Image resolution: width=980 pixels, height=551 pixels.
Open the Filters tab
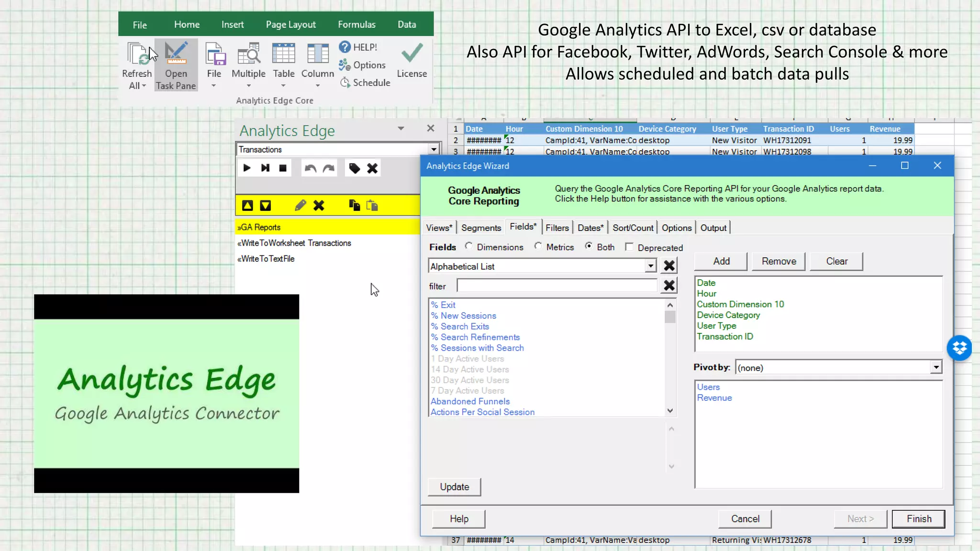557,228
